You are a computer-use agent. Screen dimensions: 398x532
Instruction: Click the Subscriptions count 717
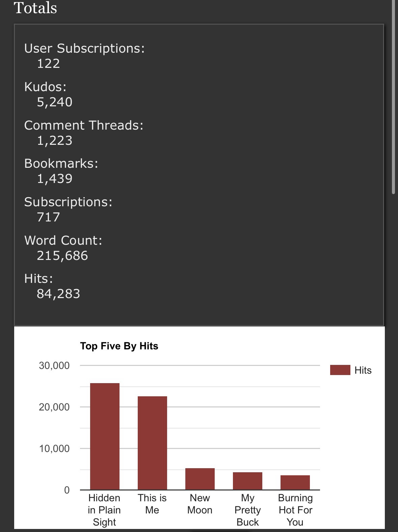pyautogui.click(x=48, y=217)
